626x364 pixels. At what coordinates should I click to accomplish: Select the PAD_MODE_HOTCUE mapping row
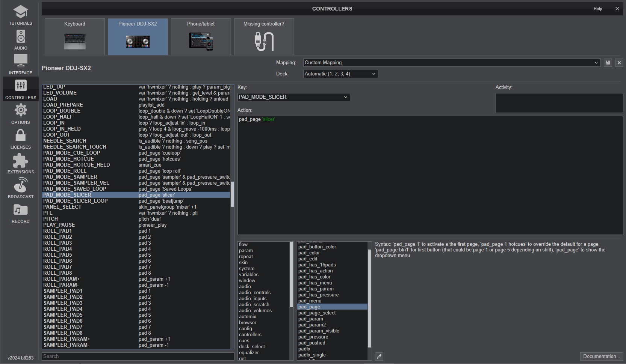(136, 159)
